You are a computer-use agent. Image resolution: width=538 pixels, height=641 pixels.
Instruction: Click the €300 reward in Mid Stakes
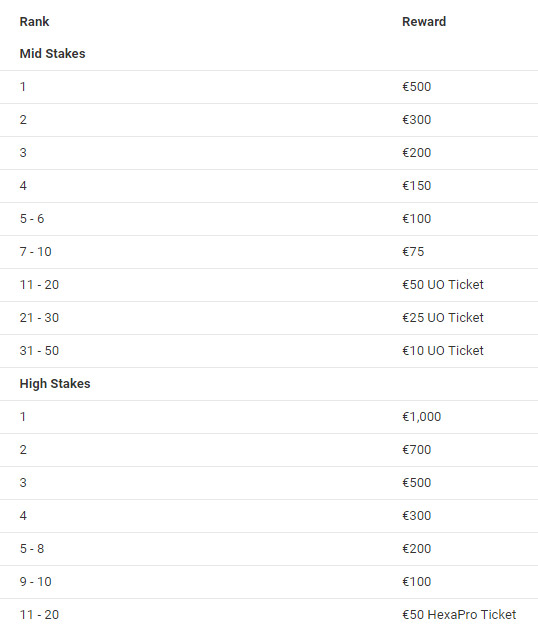pos(417,120)
